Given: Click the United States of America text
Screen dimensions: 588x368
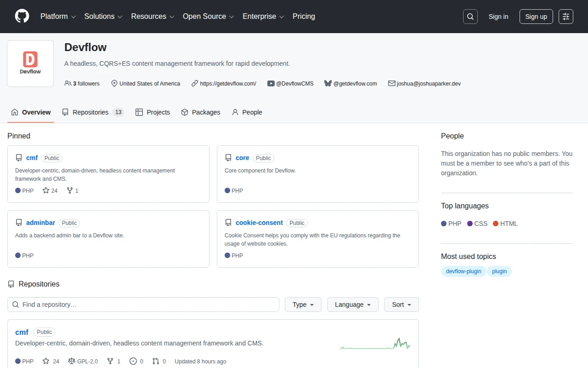Looking at the screenshot, I should click(150, 84).
